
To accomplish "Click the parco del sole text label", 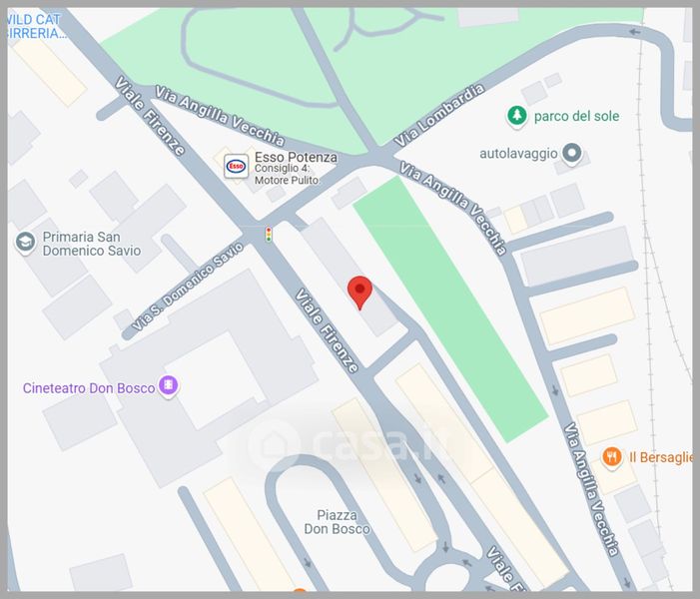I will coord(576,116).
